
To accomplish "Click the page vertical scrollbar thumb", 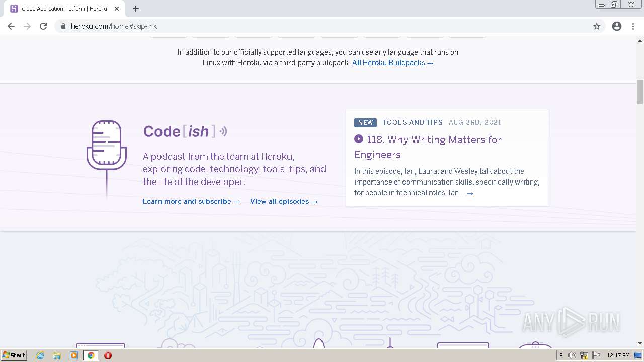I will pyautogui.click(x=640, y=92).
